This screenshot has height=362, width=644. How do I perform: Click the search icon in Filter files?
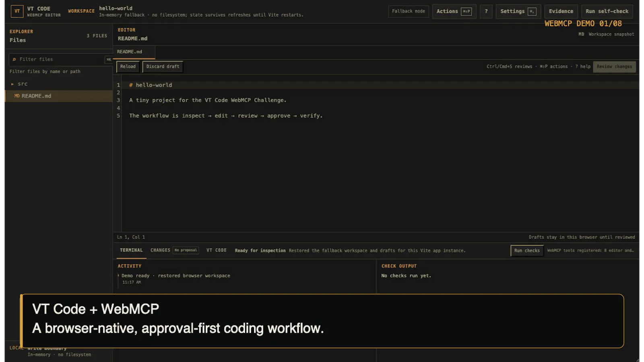tap(14, 60)
